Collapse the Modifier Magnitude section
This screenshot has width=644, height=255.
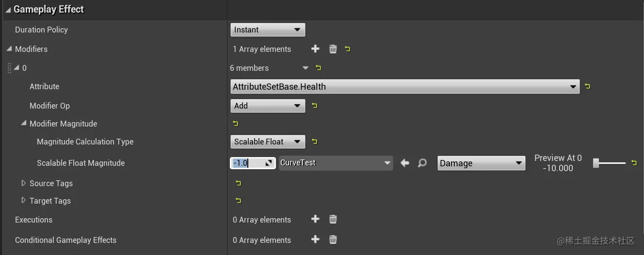[x=23, y=124]
